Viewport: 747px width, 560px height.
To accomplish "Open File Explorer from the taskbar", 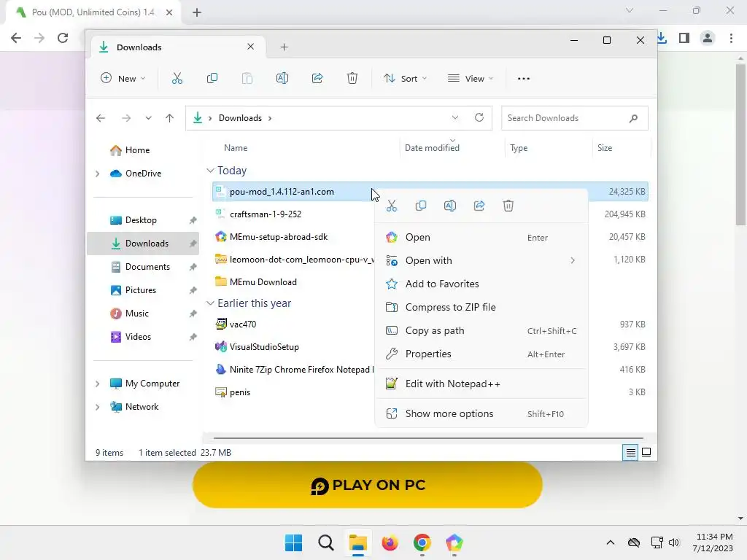I will pos(357,542).
